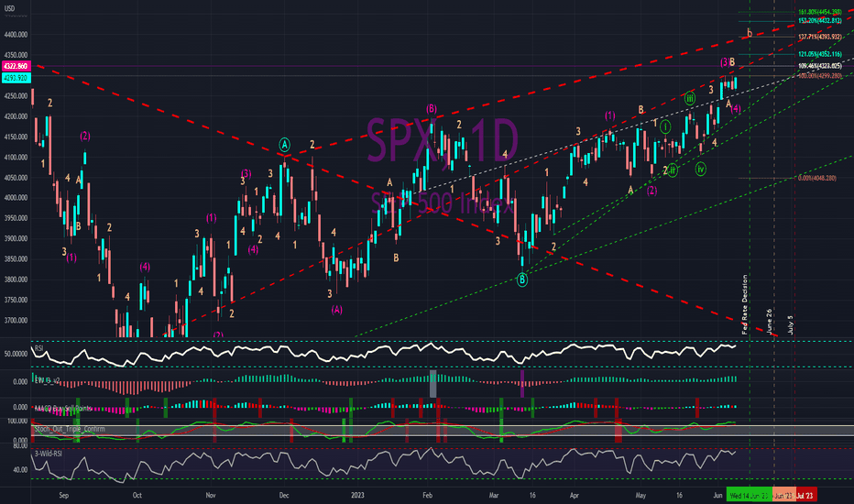
Task: Click the 153.20%(4432.812) Fibonacci level label
Action: pos(820,21)
